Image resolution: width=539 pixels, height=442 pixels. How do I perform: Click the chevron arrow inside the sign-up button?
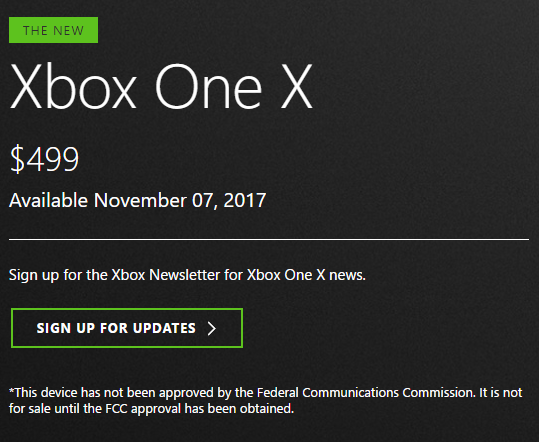click(212, 328)
